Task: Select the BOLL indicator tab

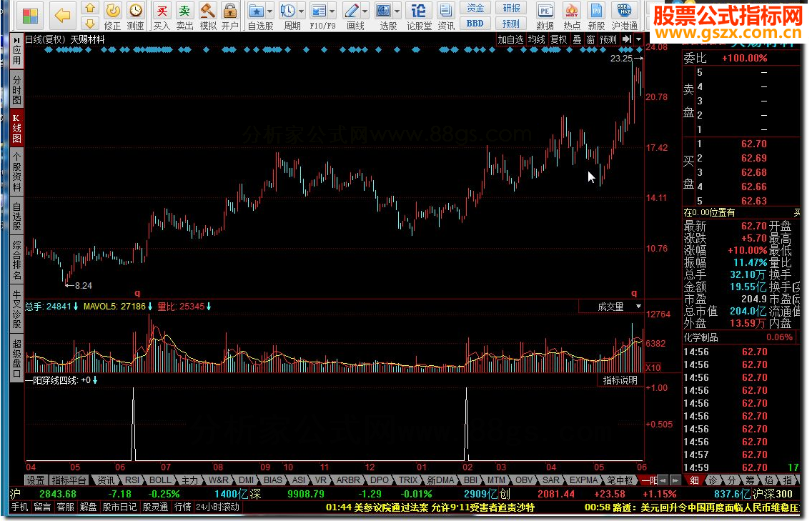Action: 160,480
